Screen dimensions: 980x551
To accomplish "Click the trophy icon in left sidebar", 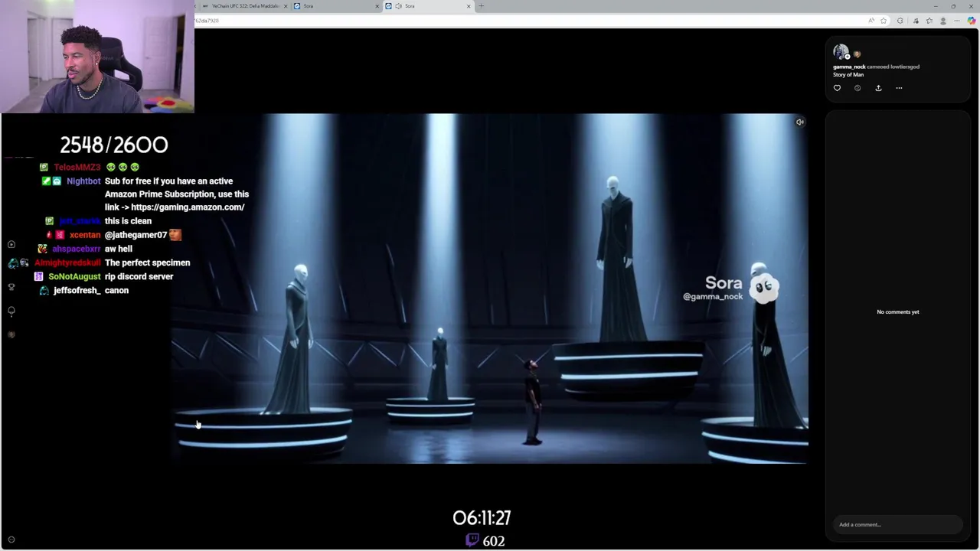I will [x=11, y=287].
